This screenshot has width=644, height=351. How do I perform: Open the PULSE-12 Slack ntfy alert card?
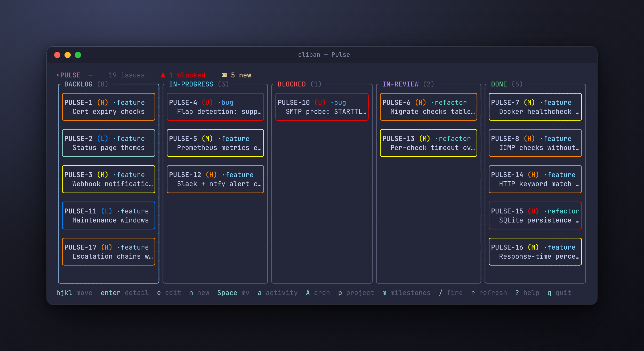(x=215, y=179)
